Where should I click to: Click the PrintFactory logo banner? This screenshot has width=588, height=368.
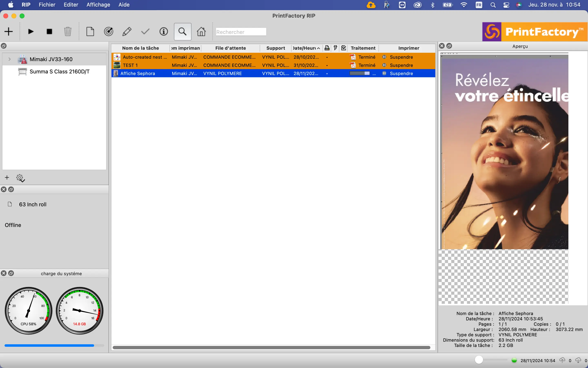coord(535,32)
